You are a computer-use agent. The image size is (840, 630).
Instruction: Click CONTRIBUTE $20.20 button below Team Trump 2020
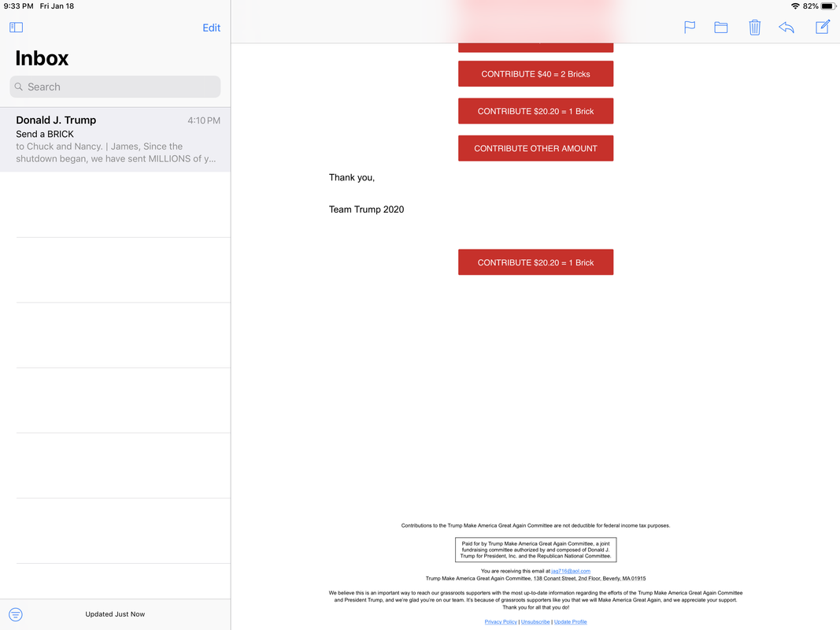[x=535, y=262]
